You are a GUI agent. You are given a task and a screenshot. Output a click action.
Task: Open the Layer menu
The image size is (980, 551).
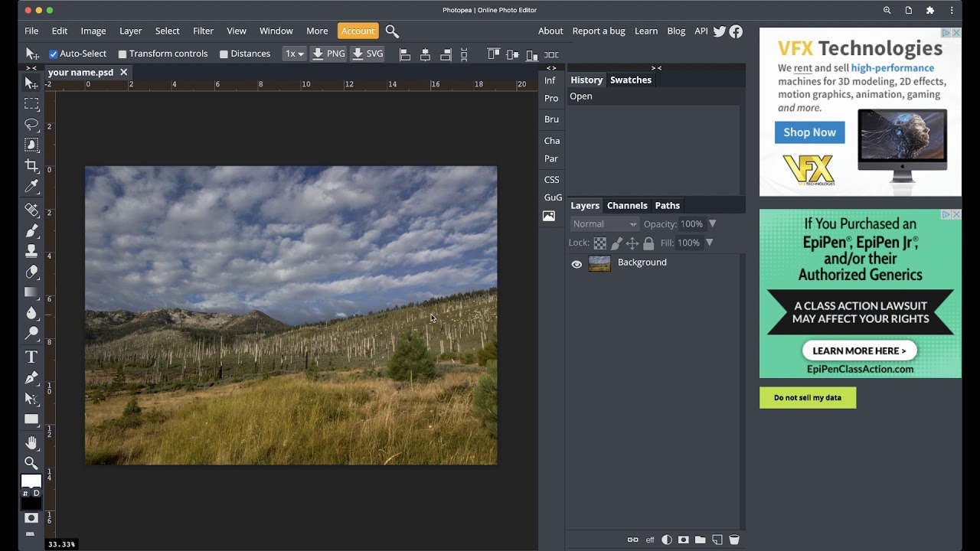pos(130,31)
